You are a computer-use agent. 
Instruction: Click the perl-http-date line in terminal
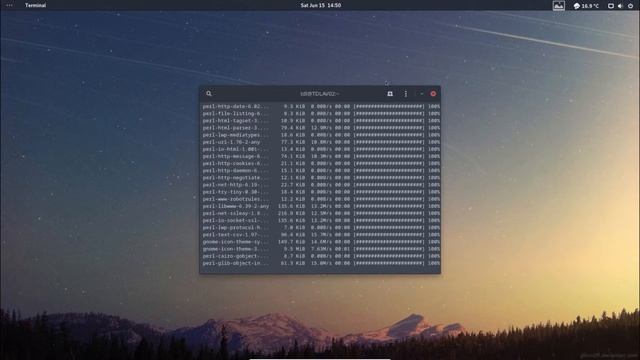coord(321,107)
